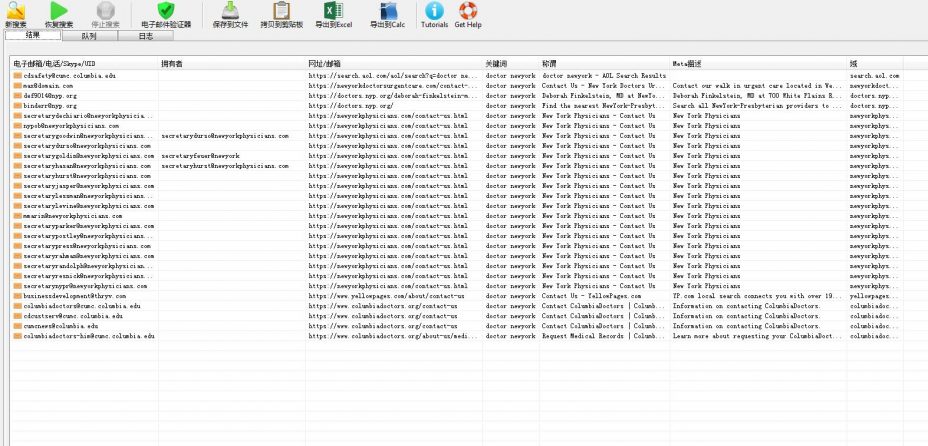928x446 pixels.
Task: Open the Tutorials info icon
Action: click(x=434, y=13)
